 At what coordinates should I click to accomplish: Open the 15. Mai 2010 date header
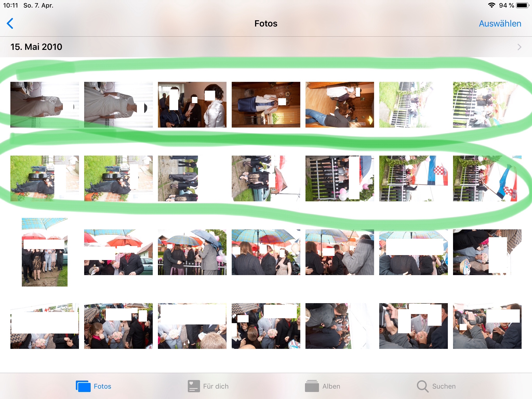(x=36, y=47)
